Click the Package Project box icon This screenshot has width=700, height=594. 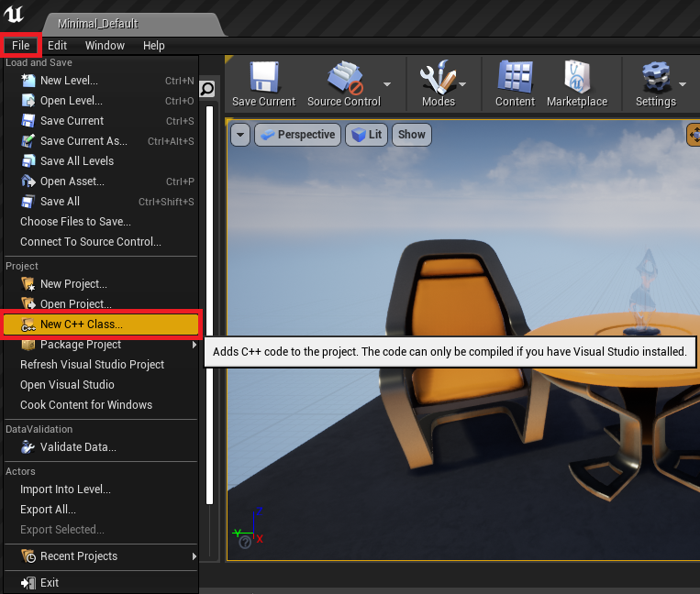(28, 345)
